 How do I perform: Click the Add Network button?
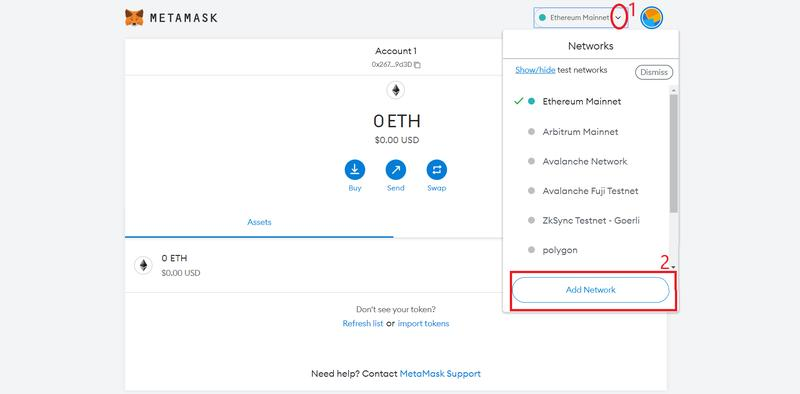[590, 290]
